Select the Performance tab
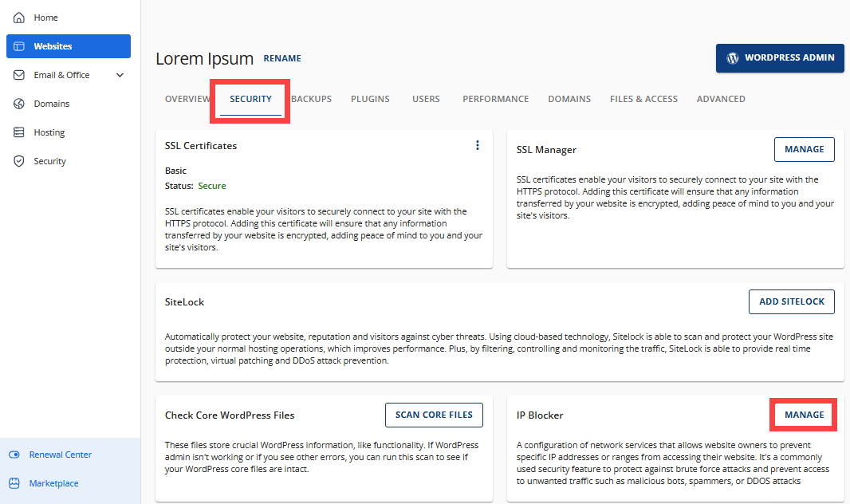This screenshot has height=504, width=850. 495,99
